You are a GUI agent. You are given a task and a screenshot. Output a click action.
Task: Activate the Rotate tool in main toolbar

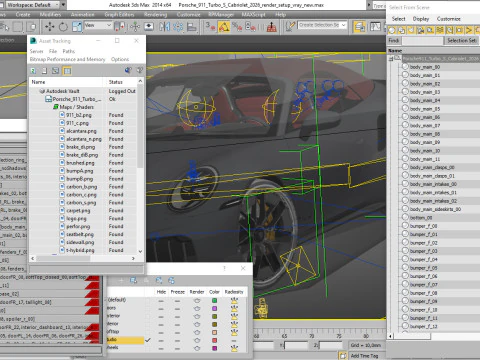point(63,26)
